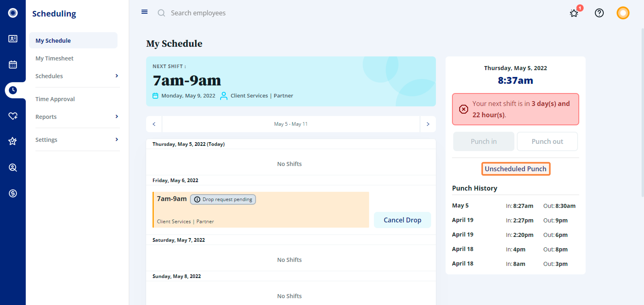
Task: Click the Unscheduled Punch link
Action: tap(515, 169)
